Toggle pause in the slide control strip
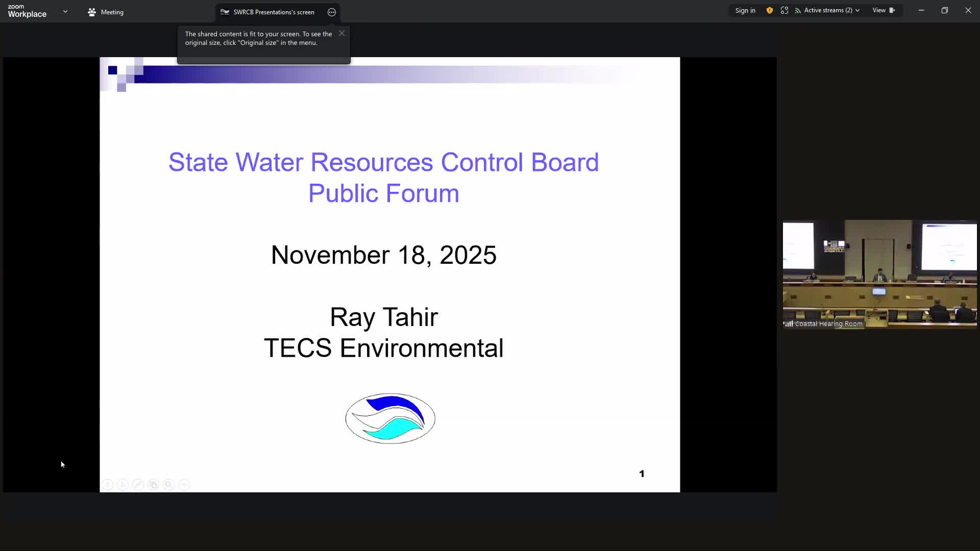980x551 pixels. pos(108,484)
